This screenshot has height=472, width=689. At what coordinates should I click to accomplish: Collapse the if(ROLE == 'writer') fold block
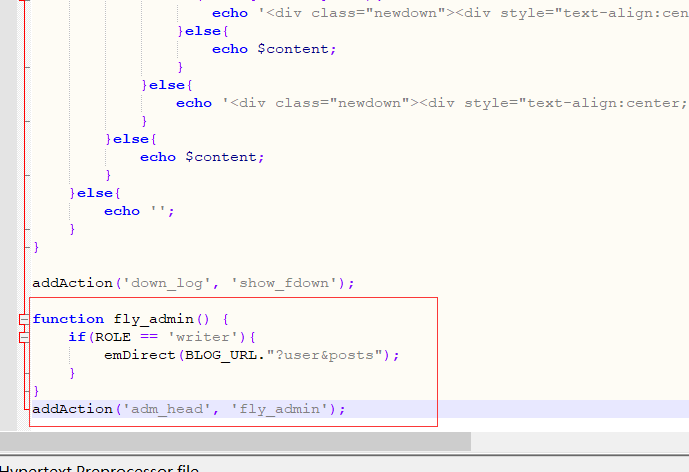click(24, 337)
